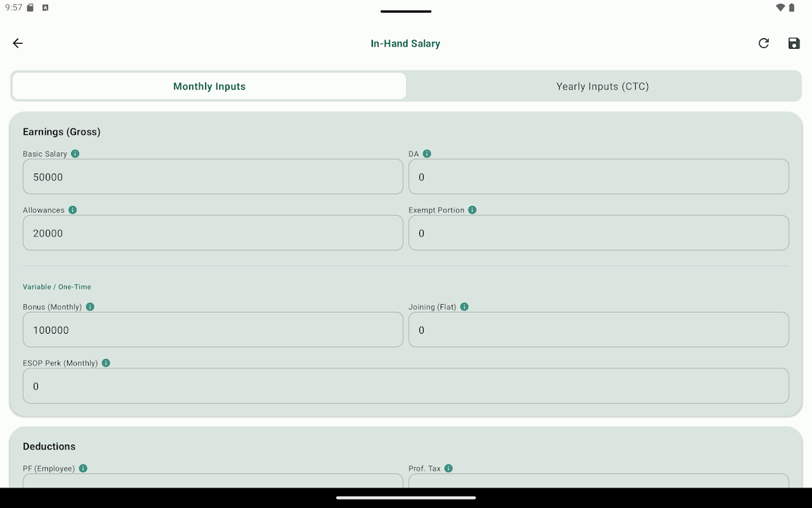Select the Monthly Inputs tab
812x508 pixels.
tap(209, 86)
